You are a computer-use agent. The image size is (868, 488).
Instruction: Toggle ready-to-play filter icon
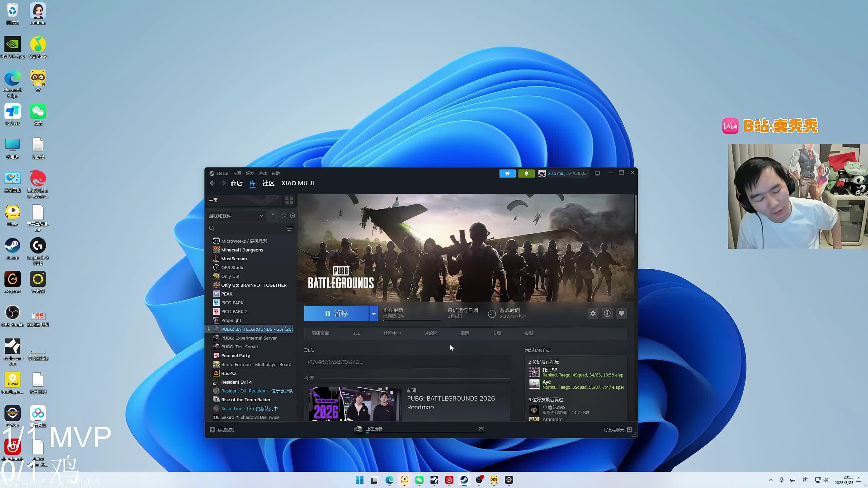(293, 216)
